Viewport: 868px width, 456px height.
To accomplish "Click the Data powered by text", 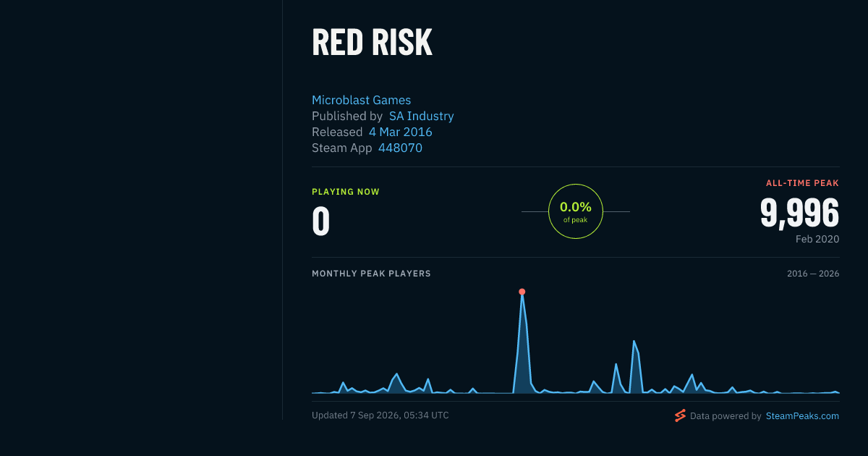I will click(726, 416).
